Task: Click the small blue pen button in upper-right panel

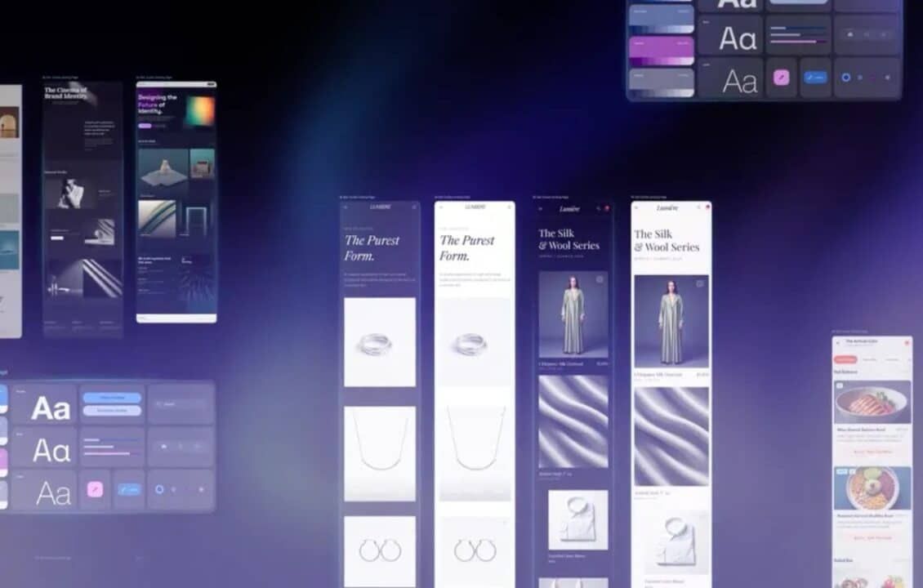Action: pos(815,78)
